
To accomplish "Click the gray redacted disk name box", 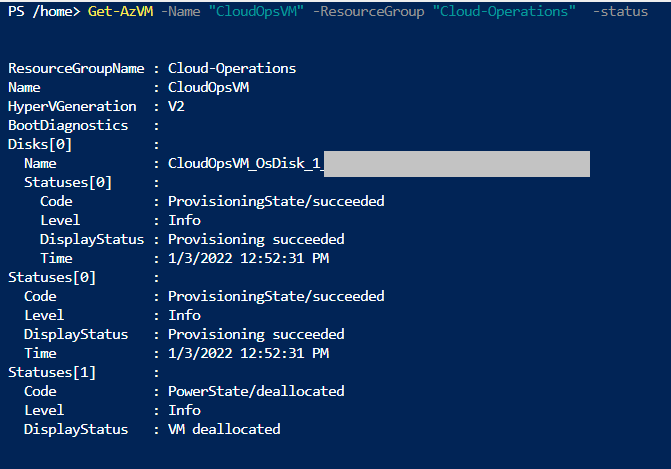I will [457, 164].
